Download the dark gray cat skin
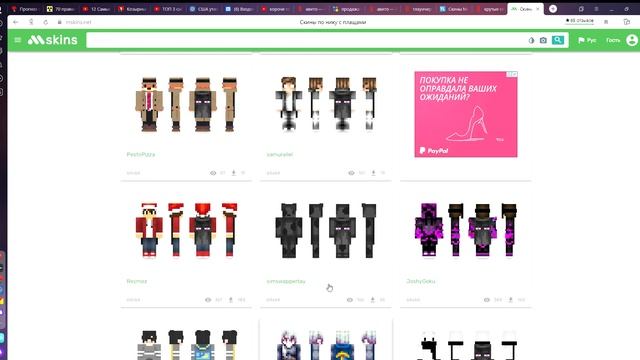Image resolution: width=640 pixels, height=360 pixels. [372, 300]
